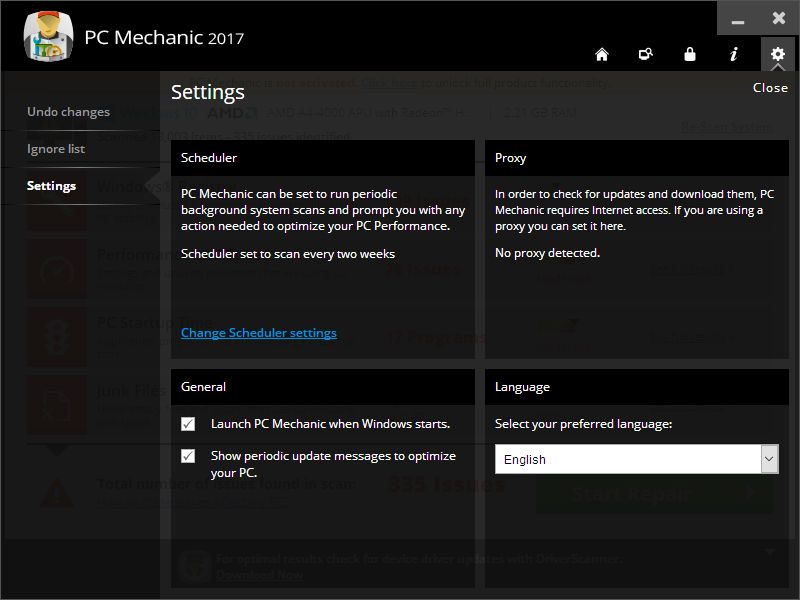The image size is (800, 600).
Task: Open Undo changes in sidebar
Action: coord(68,112)
